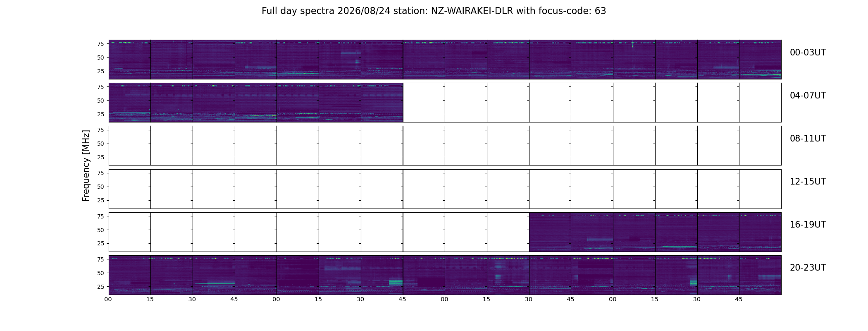Image resolution: width=868 pixels, height=331 pixels.
Task: Click the last spectrum panel in 00-03UT row
Action: (x=760, y=60)
